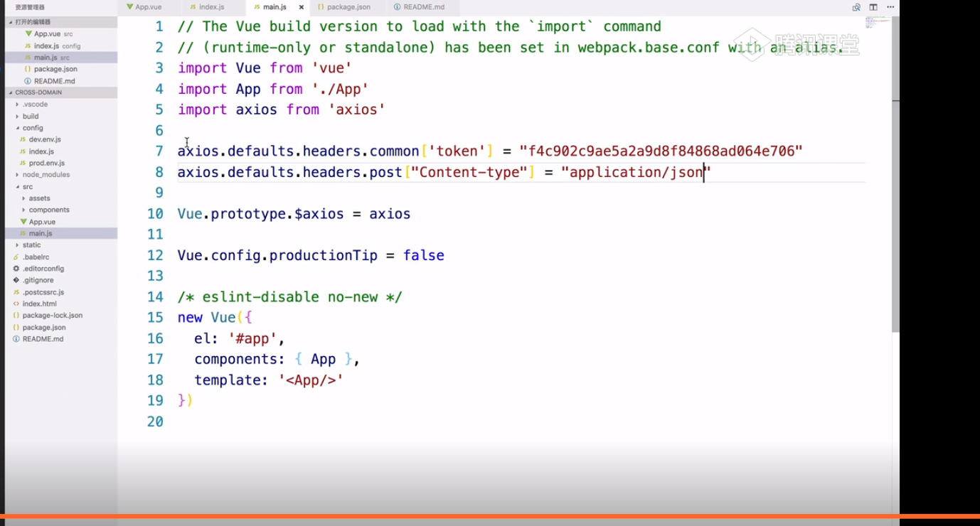980x526 pixels.
Task: Open the changes view icon in editor toolbar
Action: (x=856, y=7)
